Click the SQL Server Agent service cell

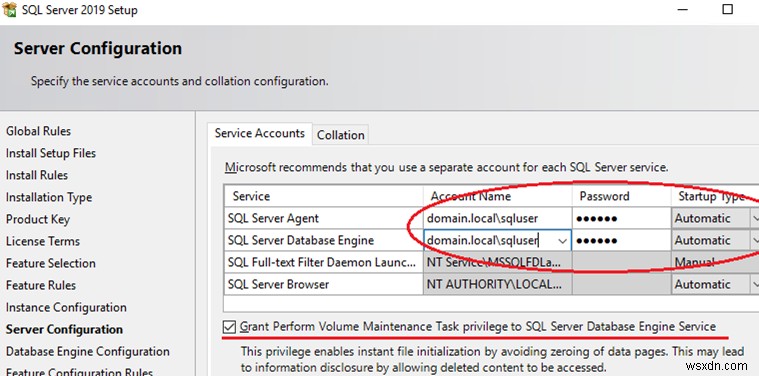tap(324, 218)
